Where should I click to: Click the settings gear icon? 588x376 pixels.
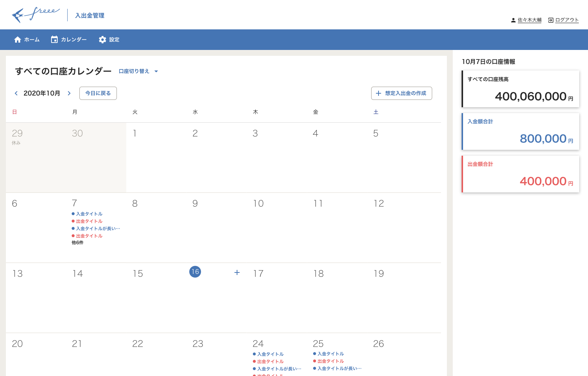coord(103,40)
